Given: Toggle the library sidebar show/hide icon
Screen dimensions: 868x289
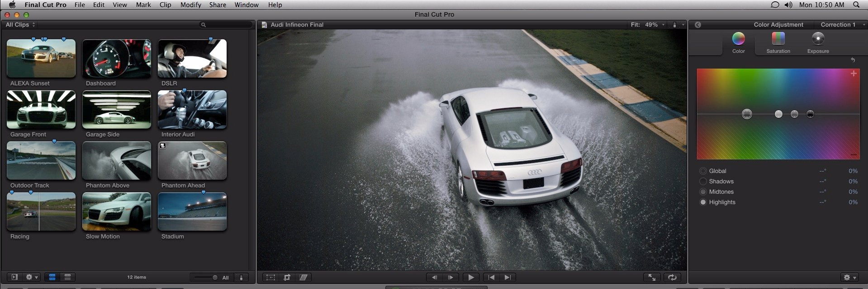Looking at the screenshot, I should click(14, 277).
